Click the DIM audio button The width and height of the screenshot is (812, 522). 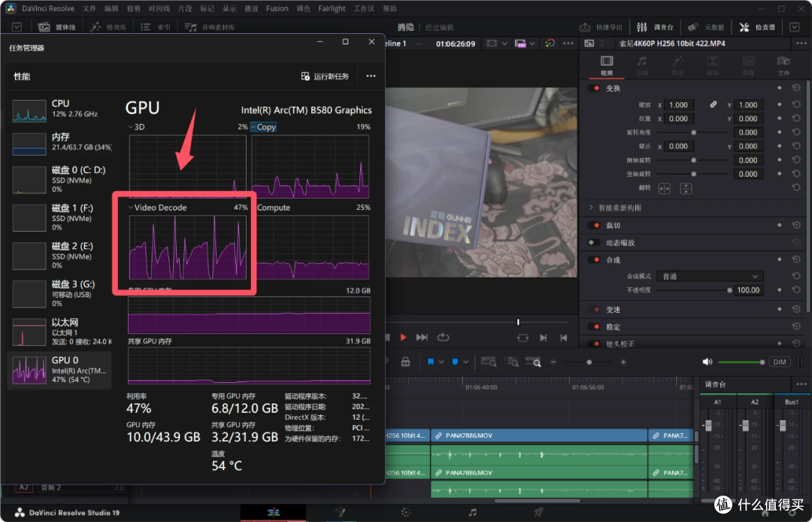(x=780, y=362)
